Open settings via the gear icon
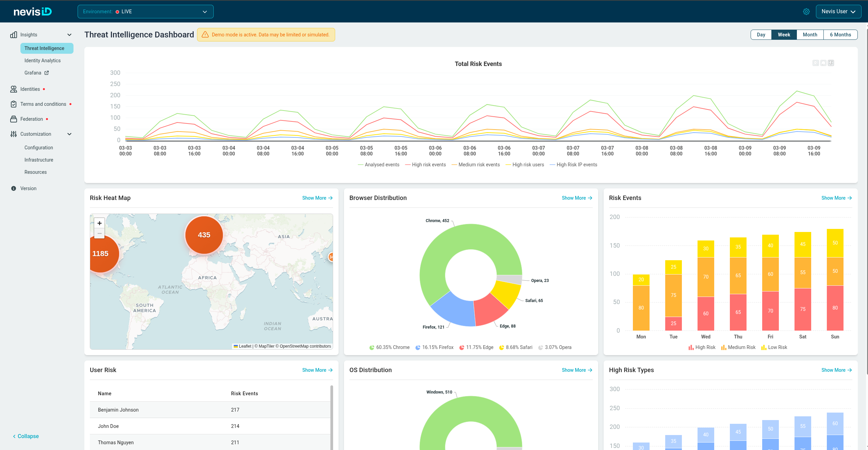Viewport: 868px width, 450px height. coord(806,12)
